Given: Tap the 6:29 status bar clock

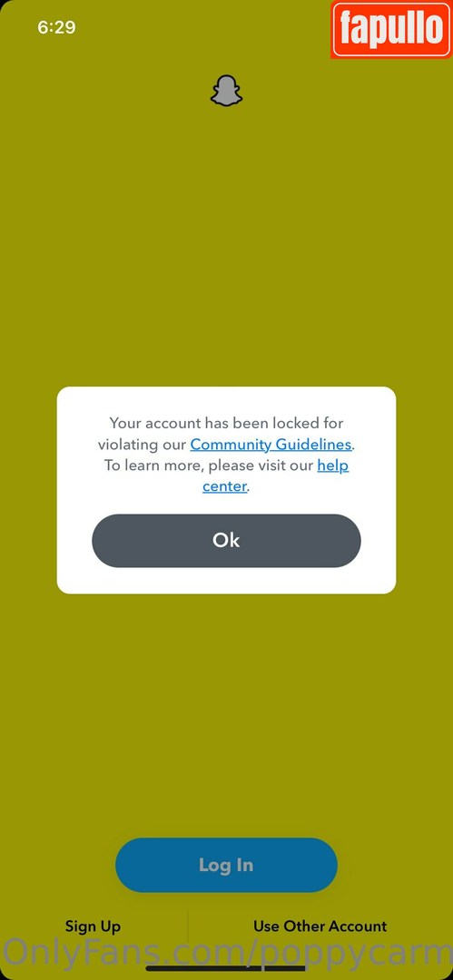Looking at the screenshot, I should coord(56,27).
